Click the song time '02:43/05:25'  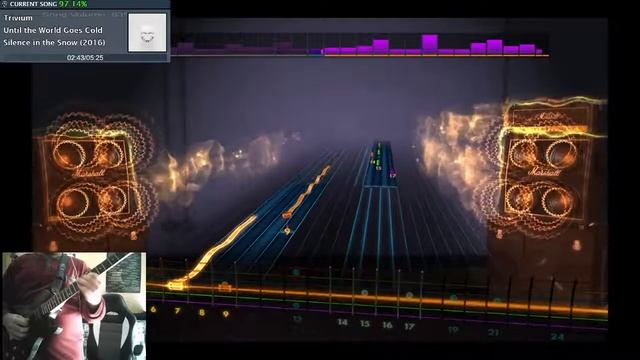point(85,58)
